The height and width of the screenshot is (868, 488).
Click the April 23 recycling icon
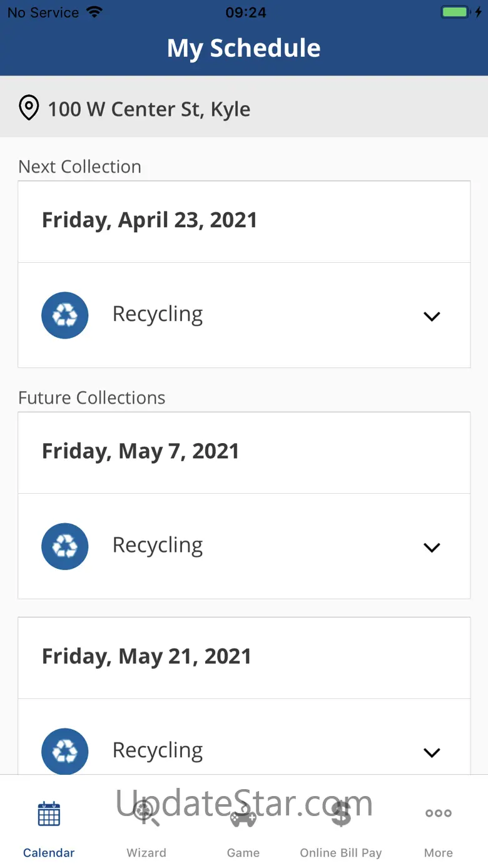65,315
